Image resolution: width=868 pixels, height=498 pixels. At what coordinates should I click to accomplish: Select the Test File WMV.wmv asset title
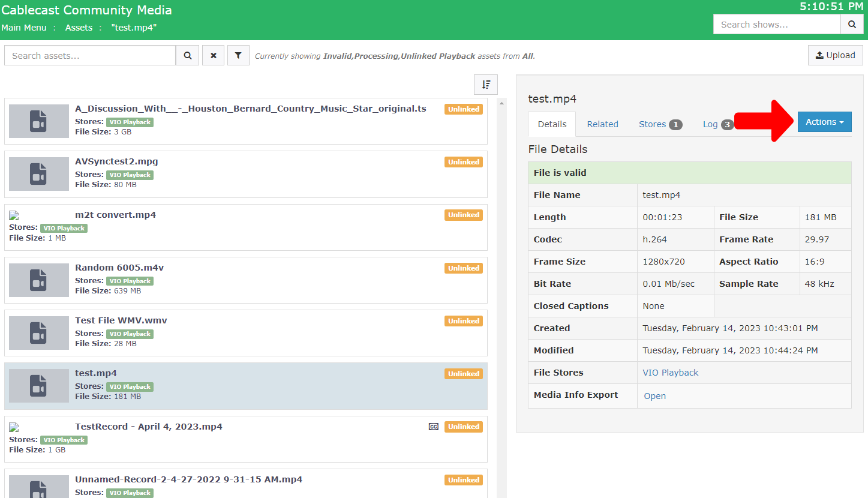(121, 320)
